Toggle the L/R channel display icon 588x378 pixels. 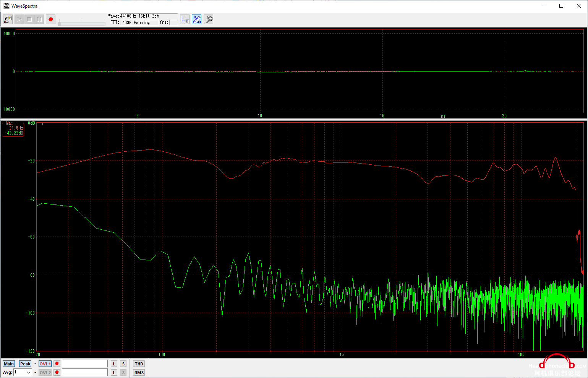[185, 19]
